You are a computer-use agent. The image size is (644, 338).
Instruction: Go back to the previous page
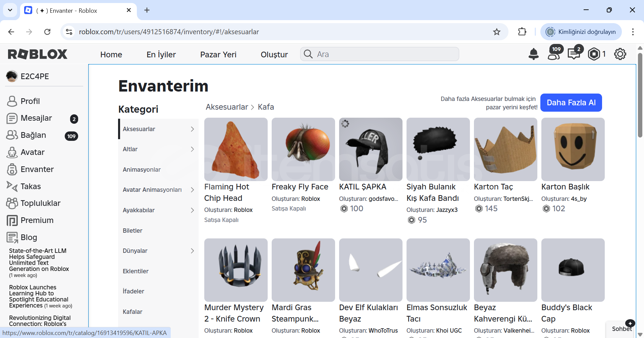pyautogui.click(x=11, y=32)
